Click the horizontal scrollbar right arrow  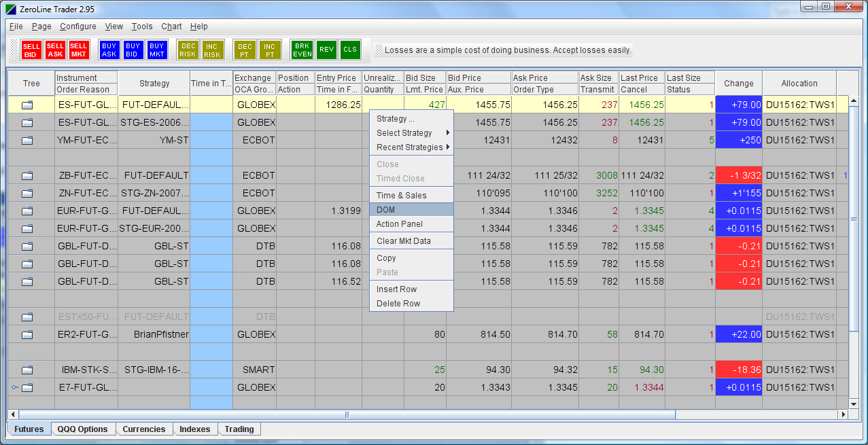point(844,414)
